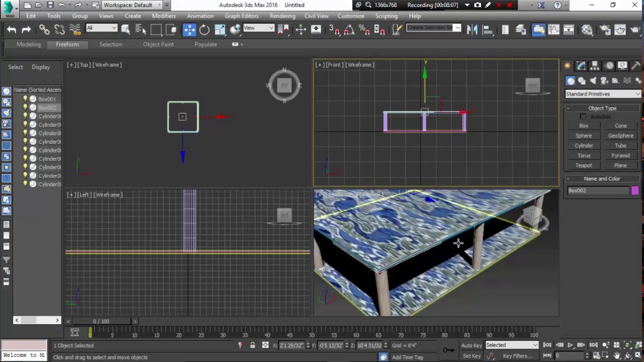Switch to the Object Paint ribbon tab
The height and width of the screenshot is (362, 644).
pos(158,44)
